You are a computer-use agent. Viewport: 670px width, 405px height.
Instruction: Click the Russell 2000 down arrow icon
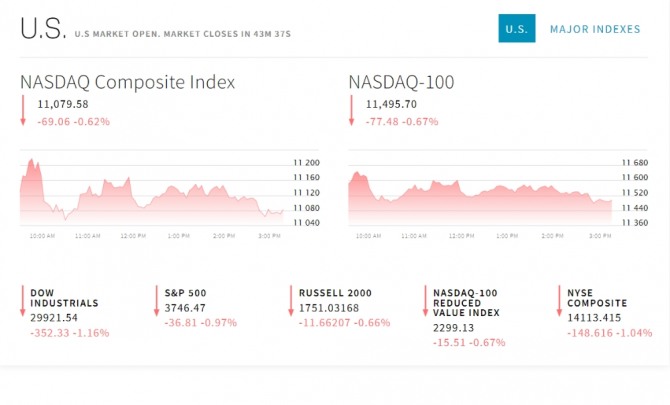tap(291, 301)
